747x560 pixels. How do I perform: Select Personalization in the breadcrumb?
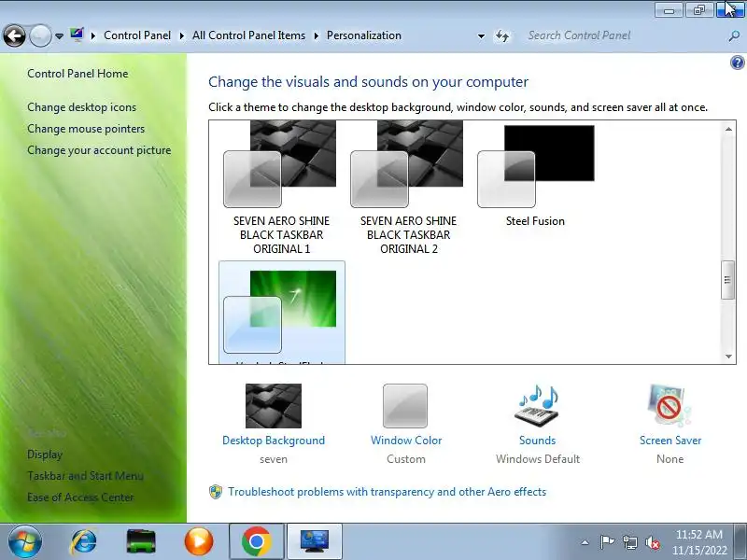tap(364, 35)
